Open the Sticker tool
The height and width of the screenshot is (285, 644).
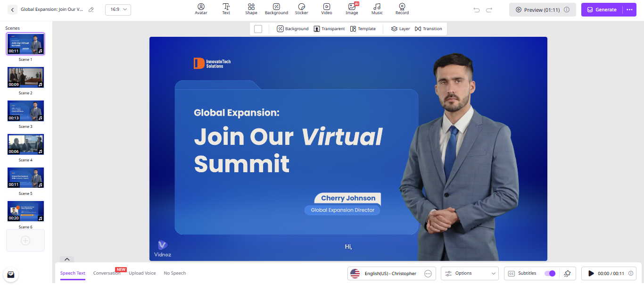tap(302, 9)
